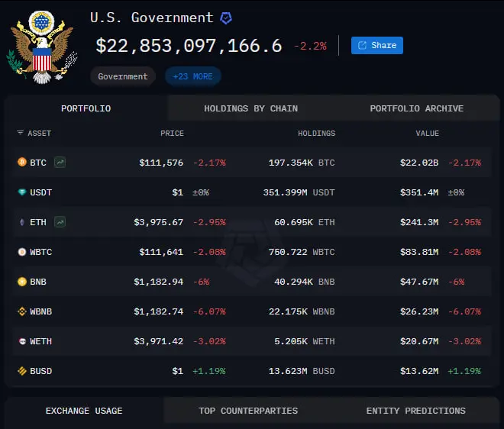Click the 5.205K WETH holdings value
This screenshot has width=504, height=429.
coord(305,341)
